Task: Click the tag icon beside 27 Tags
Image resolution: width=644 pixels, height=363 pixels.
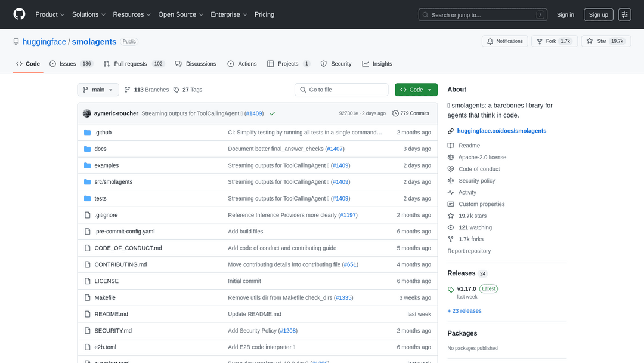Action: (176, 90)
